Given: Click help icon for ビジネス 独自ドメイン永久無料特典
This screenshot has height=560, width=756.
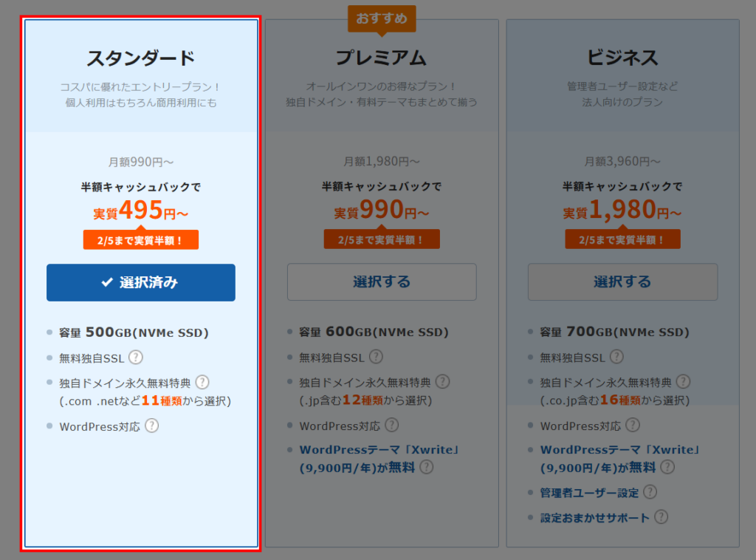Looking at the screenshot, I should click(x=683, y=382).
